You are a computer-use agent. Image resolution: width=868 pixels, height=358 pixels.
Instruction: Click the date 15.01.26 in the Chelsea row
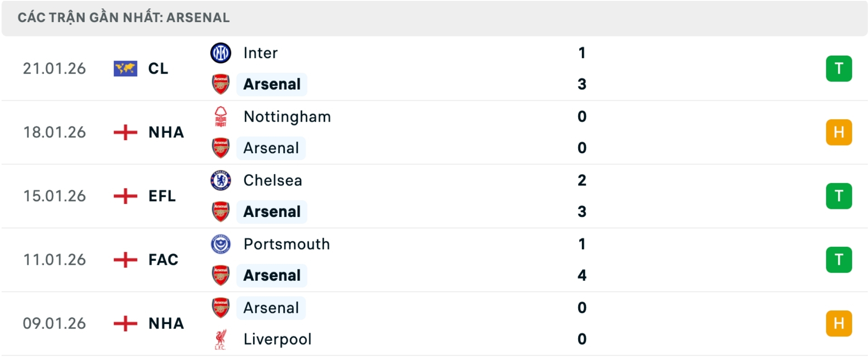pyautogui.click(x=55, y=196)
